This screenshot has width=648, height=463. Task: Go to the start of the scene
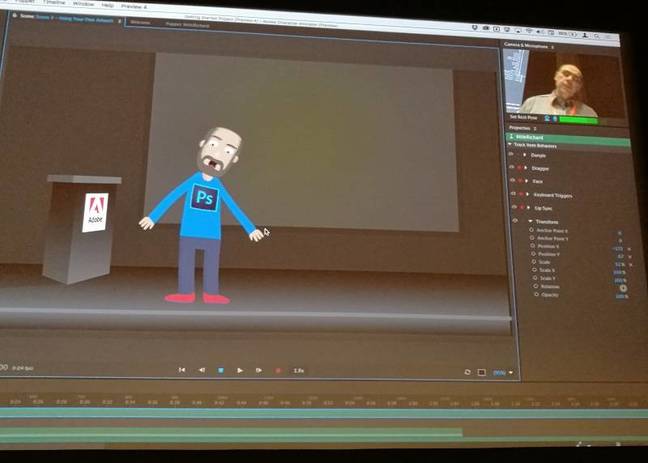(x=181, y=370)
